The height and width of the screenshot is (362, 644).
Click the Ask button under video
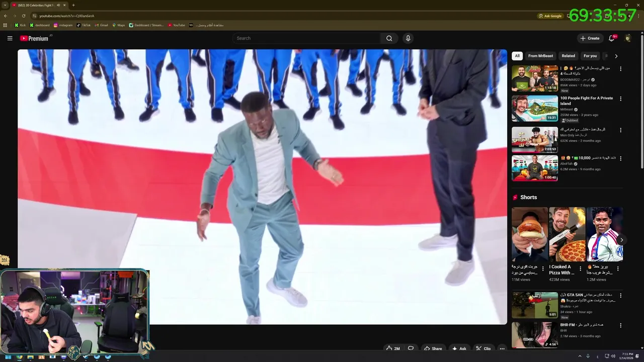click(459, 348)
